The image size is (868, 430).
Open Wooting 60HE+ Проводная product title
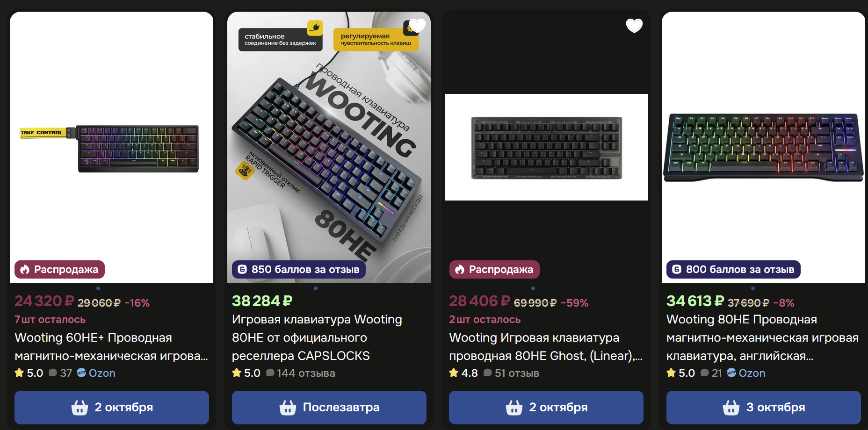111,347
